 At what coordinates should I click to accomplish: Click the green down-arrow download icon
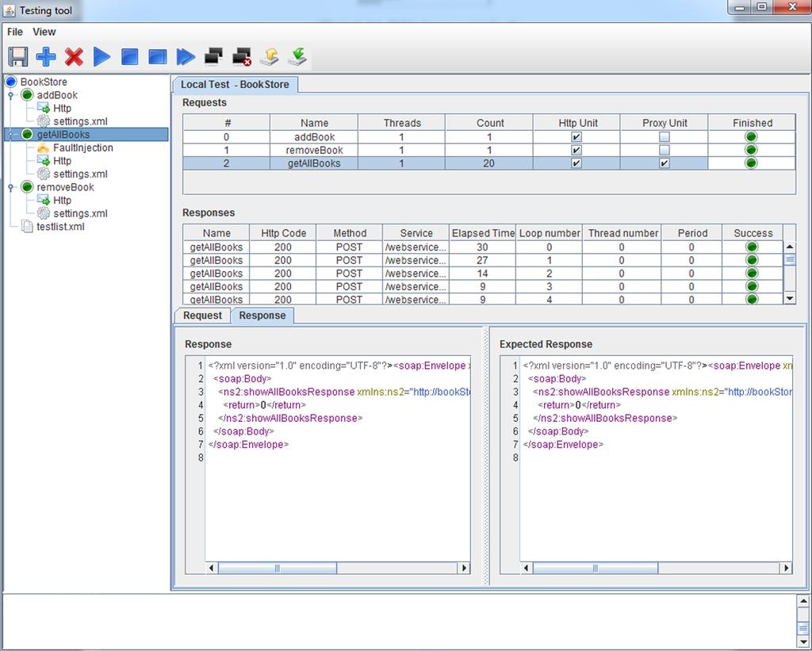click(x=298, y=56)
